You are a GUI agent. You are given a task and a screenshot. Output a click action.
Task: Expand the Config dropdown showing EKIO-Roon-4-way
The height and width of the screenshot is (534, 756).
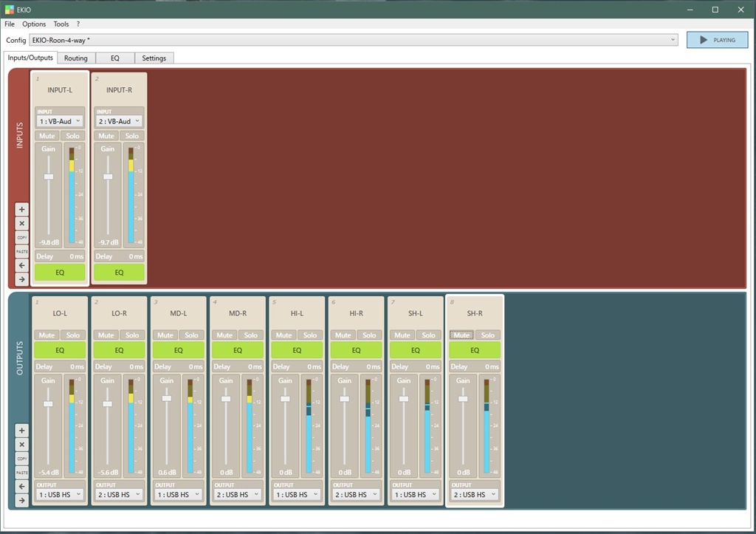[673, 40]
